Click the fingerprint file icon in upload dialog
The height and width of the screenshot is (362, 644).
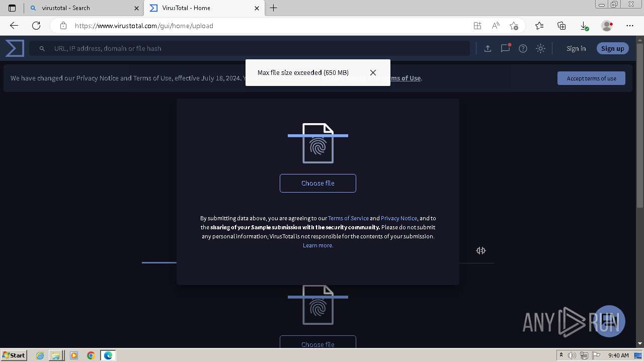pos(318,143)
